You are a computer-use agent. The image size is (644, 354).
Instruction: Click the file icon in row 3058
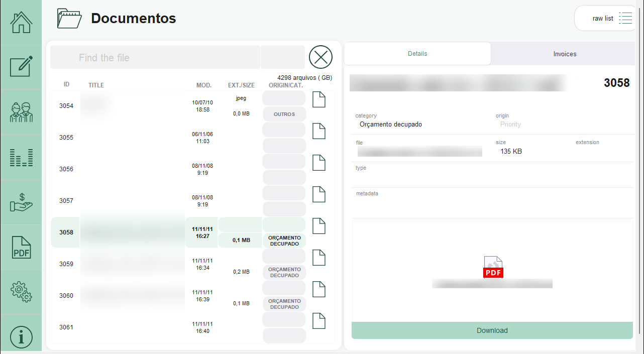319,226
